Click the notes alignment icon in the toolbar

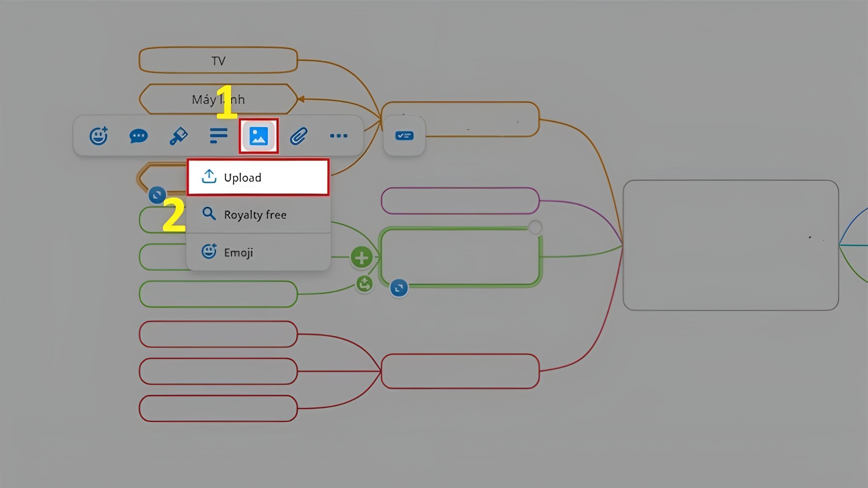[218, 136]
